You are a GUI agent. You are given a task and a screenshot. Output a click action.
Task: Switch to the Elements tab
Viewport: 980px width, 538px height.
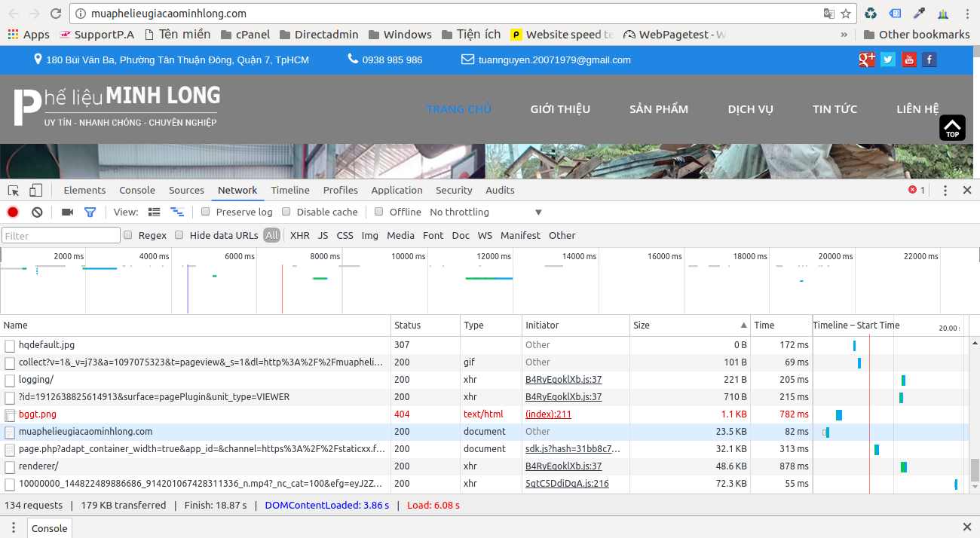pos(84,191)
